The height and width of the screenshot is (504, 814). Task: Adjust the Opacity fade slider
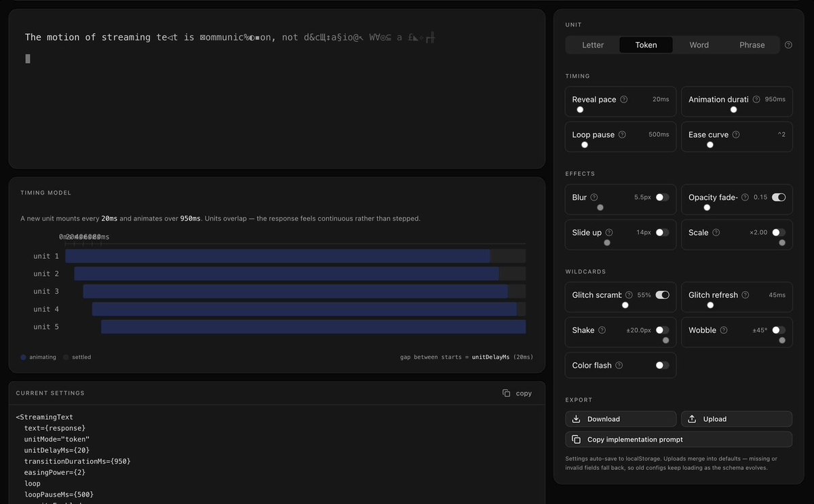pos(707,208)
